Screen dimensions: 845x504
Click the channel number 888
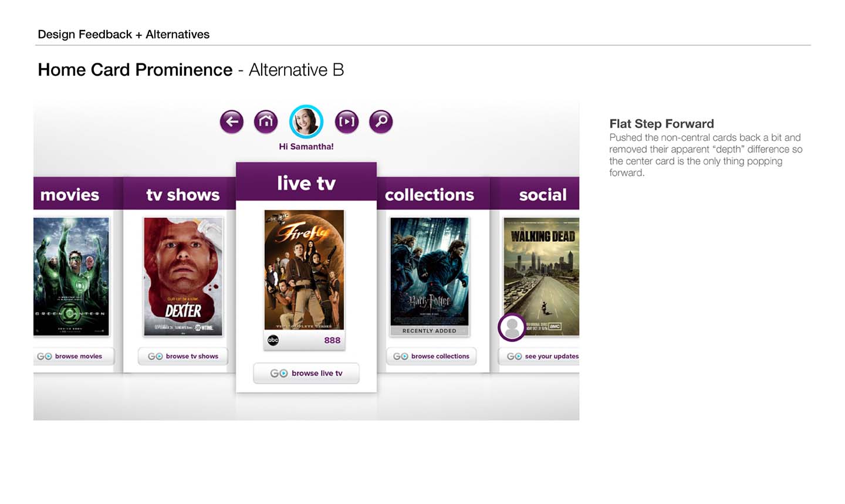click(x=332, y=340)
